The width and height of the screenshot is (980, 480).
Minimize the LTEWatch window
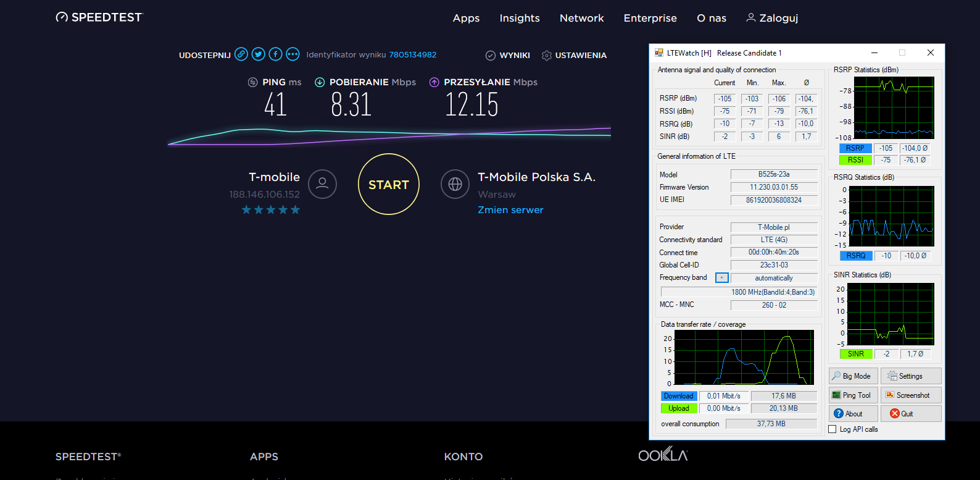point(874,53)
